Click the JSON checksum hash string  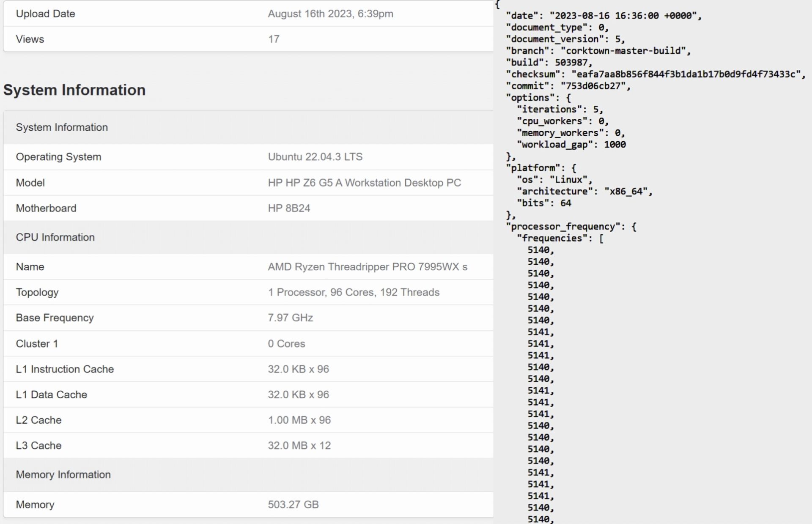686,74
